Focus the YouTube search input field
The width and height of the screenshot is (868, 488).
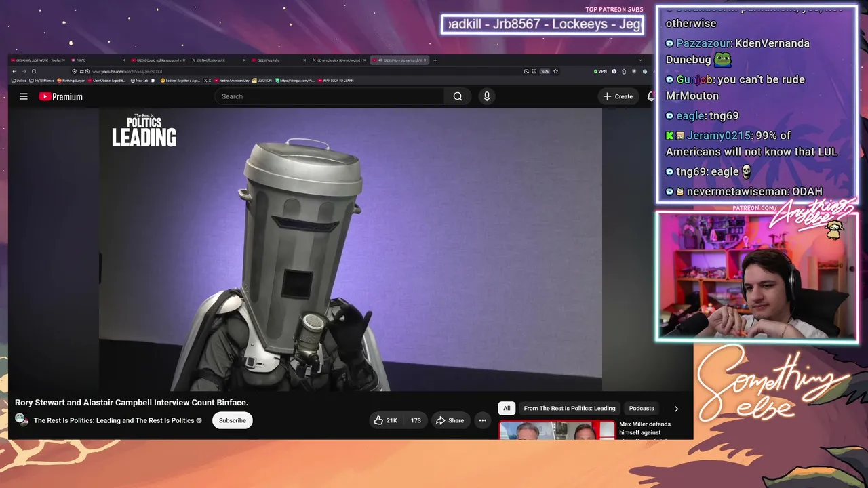[330, 96]
